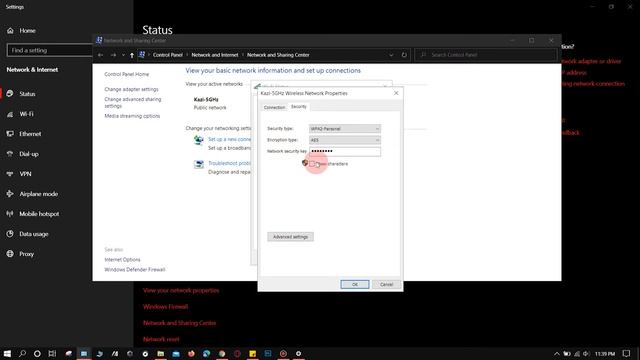Launch Firefox from the taskbar
This screenshot has height=360, width=640.
tap(191, 353)
